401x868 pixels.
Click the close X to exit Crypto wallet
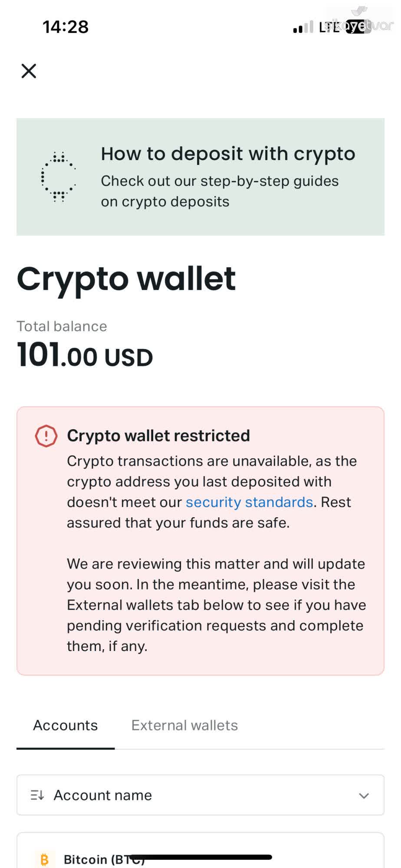(28, 71)
